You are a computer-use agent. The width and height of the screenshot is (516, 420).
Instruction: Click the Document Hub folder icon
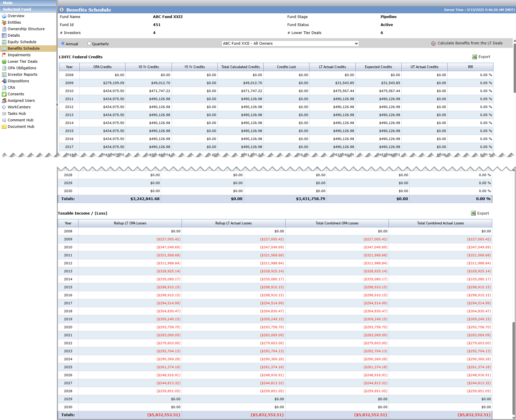tap(4, 127)
